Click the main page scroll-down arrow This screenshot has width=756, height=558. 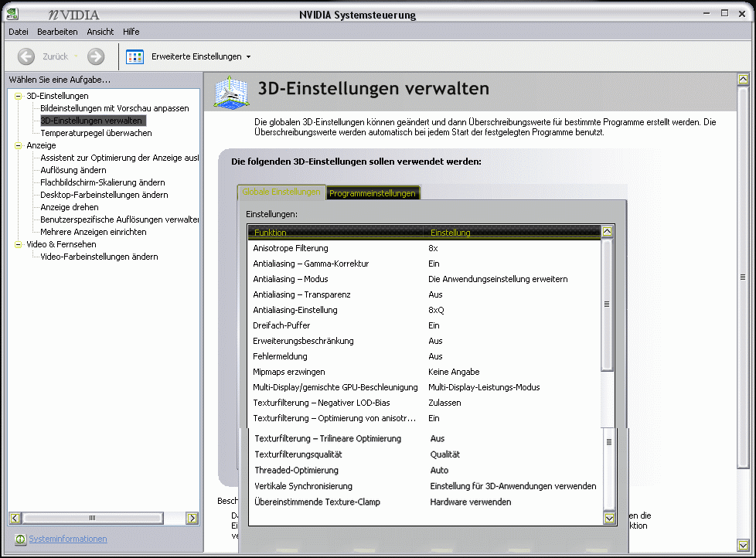pos(743,546)
